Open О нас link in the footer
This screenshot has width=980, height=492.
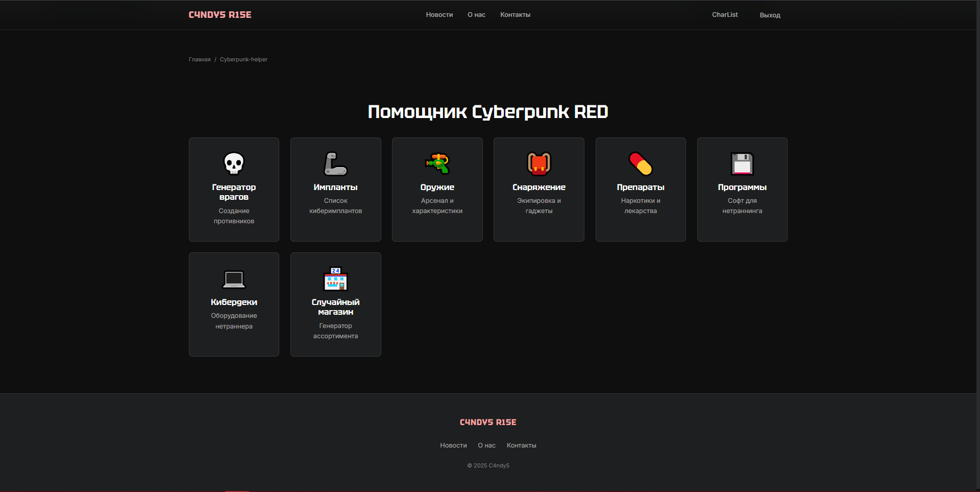coord(486,446)
